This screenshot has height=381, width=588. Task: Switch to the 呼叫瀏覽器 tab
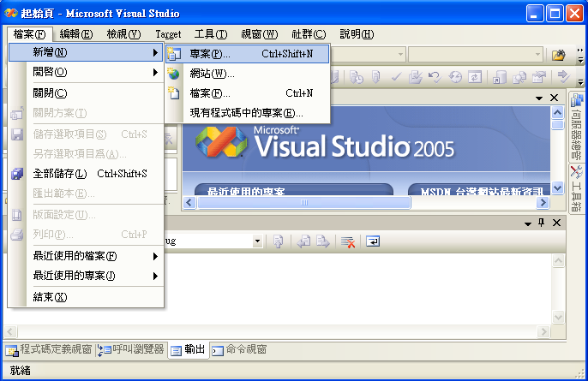pyautogui.click(x=131, y=350)
